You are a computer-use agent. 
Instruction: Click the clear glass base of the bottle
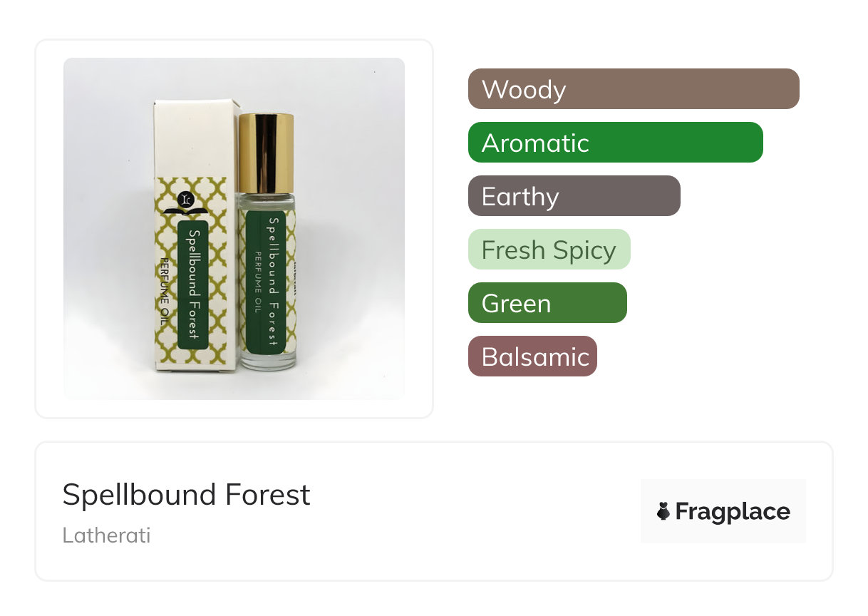[x=267, y=361]
